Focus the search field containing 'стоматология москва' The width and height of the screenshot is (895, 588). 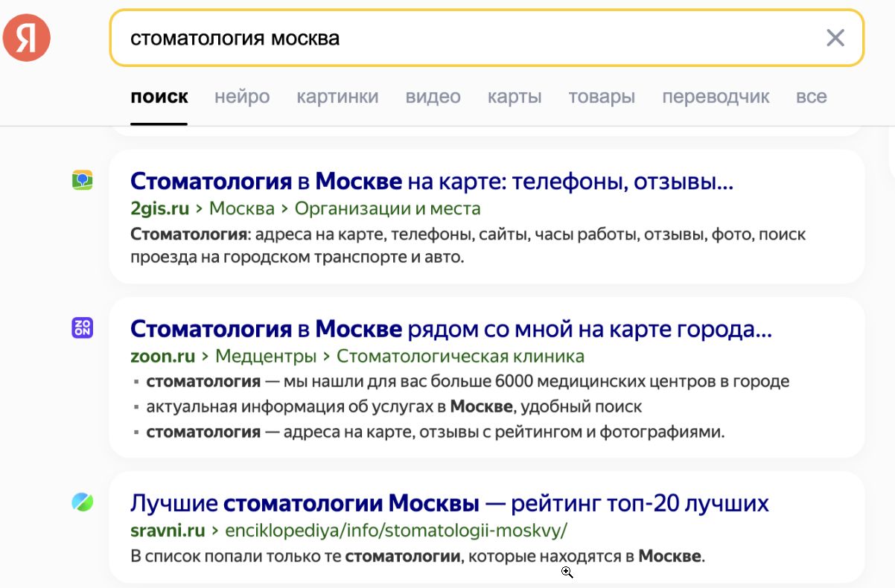[x=487, y=38]
